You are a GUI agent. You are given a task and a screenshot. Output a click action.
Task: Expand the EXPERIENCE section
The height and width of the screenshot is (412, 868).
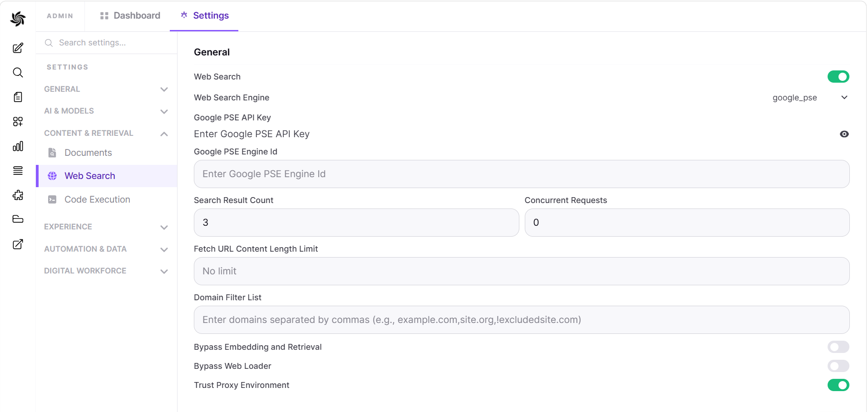coord(106,227)
